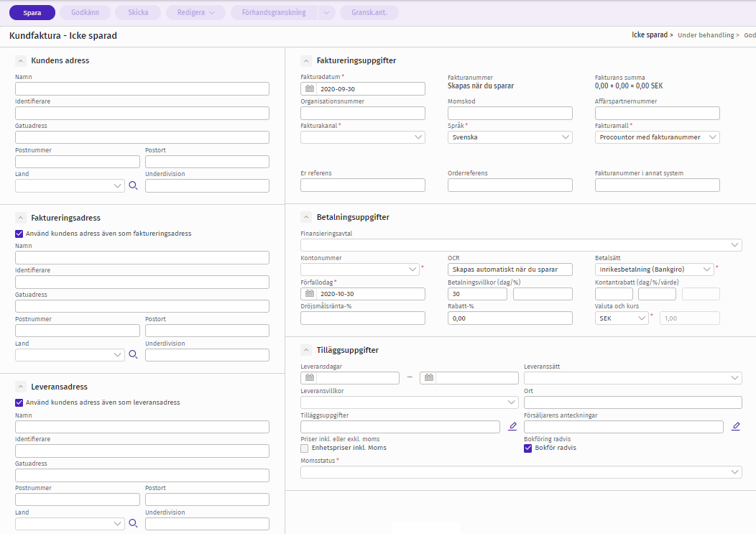Focus the Er referens field

[363, 185]
